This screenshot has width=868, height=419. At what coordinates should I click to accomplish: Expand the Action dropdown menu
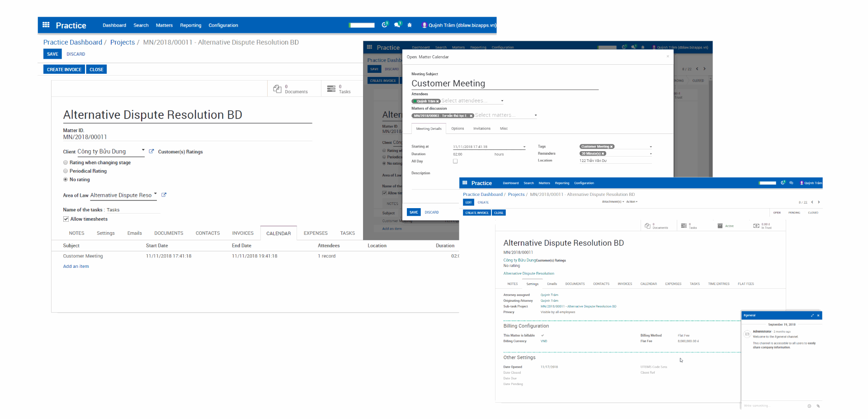pos(632,202)
